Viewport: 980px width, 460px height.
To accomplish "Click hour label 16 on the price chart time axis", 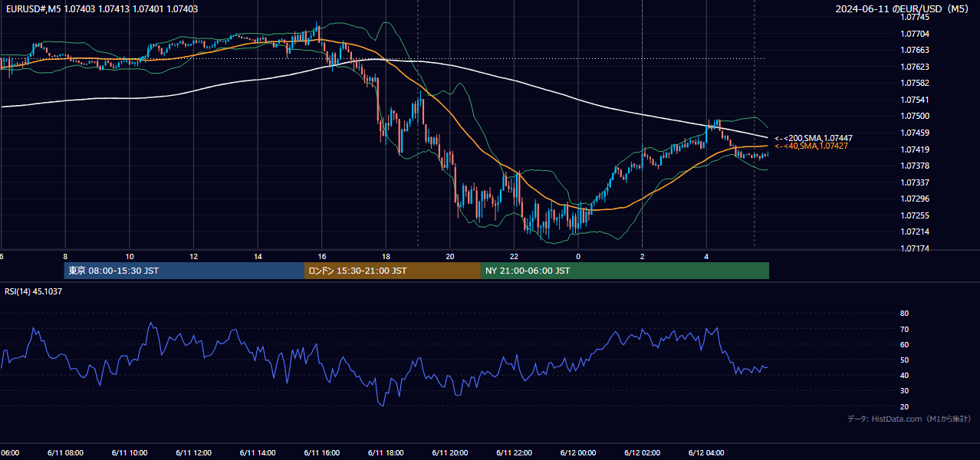I will tap(322, 256).
